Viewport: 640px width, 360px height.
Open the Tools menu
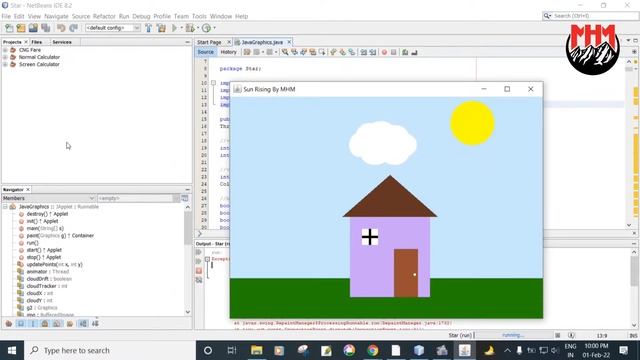pyautogui.click(x=199, y=16)
